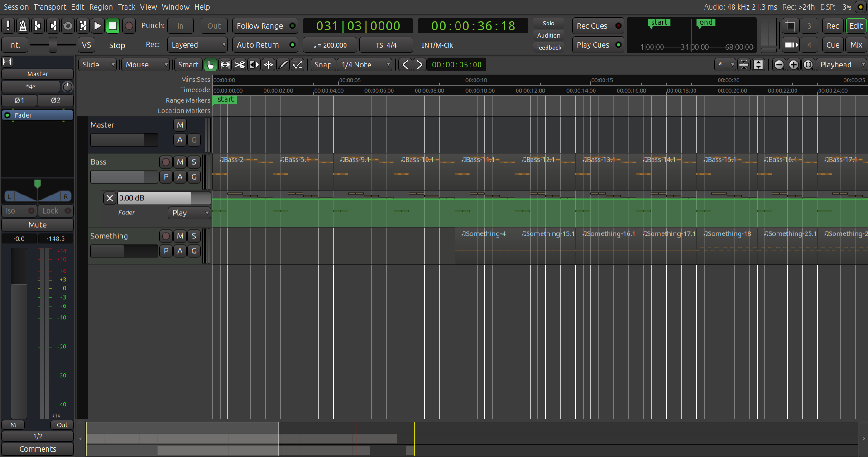Select the Draw/pencil tool
The width and height of the screenshot is (868, 457).
(283, 65)
